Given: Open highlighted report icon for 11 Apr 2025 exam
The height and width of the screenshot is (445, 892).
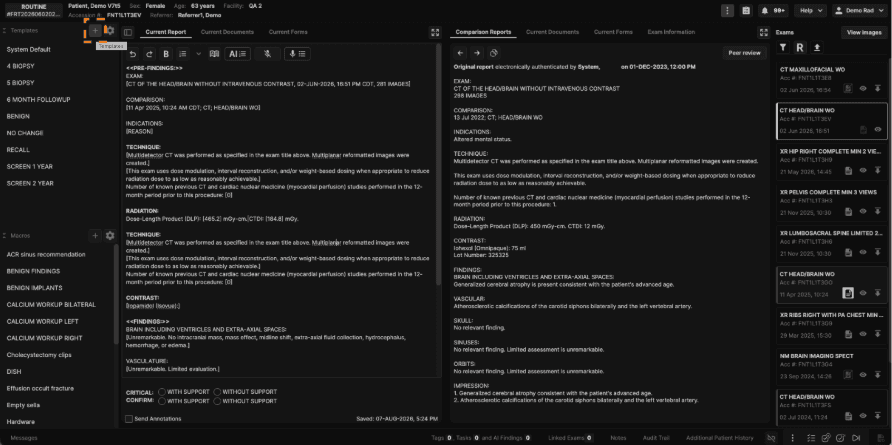Looking at the screenshot, I should tap(848, 293).
